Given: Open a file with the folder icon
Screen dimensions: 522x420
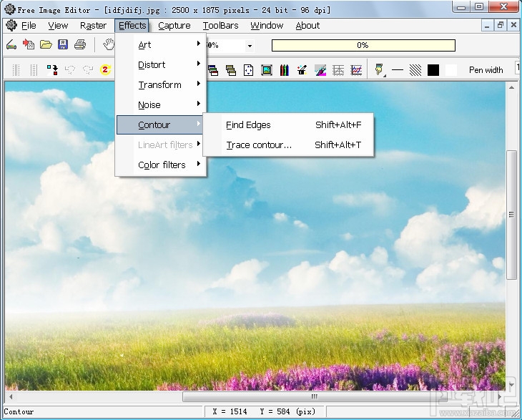Looking at the screenshot, I should pos(46,44).
